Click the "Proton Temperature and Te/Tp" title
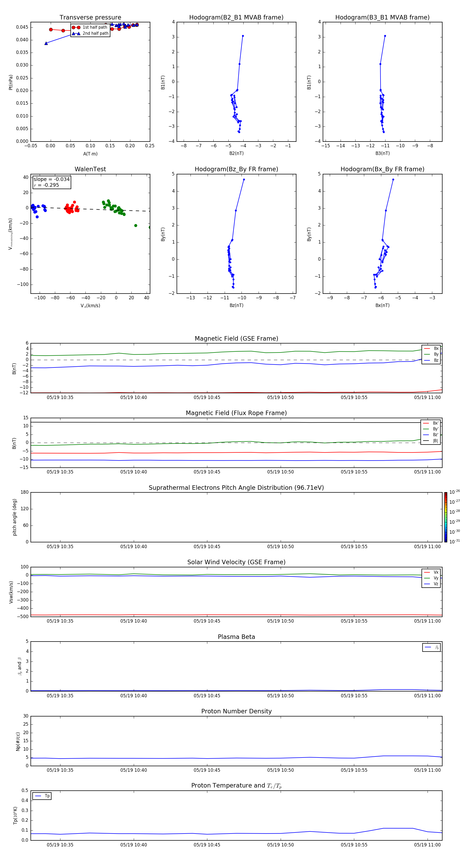Viewport: 473px width, 868px height. point(236,786)
